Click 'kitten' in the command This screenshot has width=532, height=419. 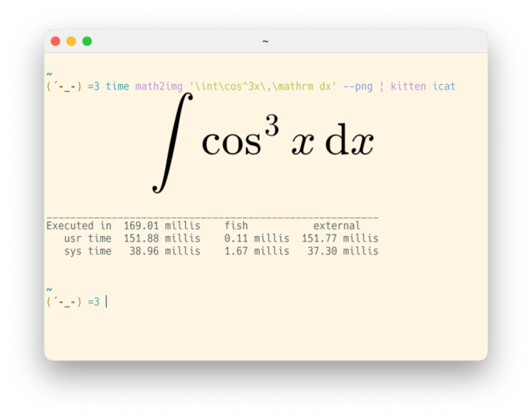[408, 86]
